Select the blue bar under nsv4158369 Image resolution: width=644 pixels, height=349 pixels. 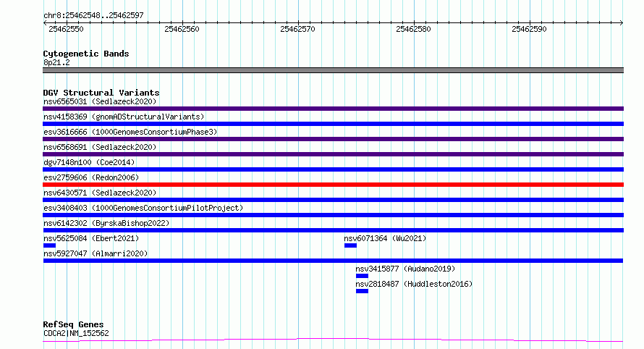coord(333,124)
